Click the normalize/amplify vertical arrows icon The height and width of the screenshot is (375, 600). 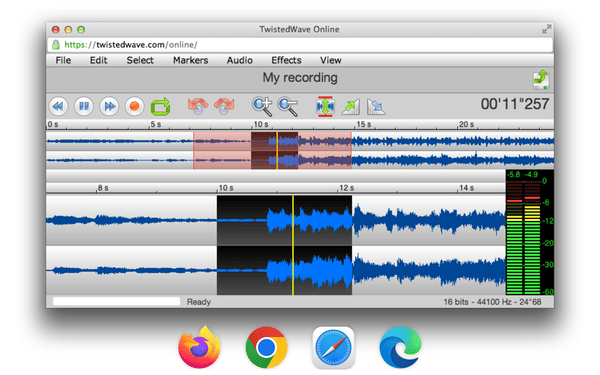[325, 106]
